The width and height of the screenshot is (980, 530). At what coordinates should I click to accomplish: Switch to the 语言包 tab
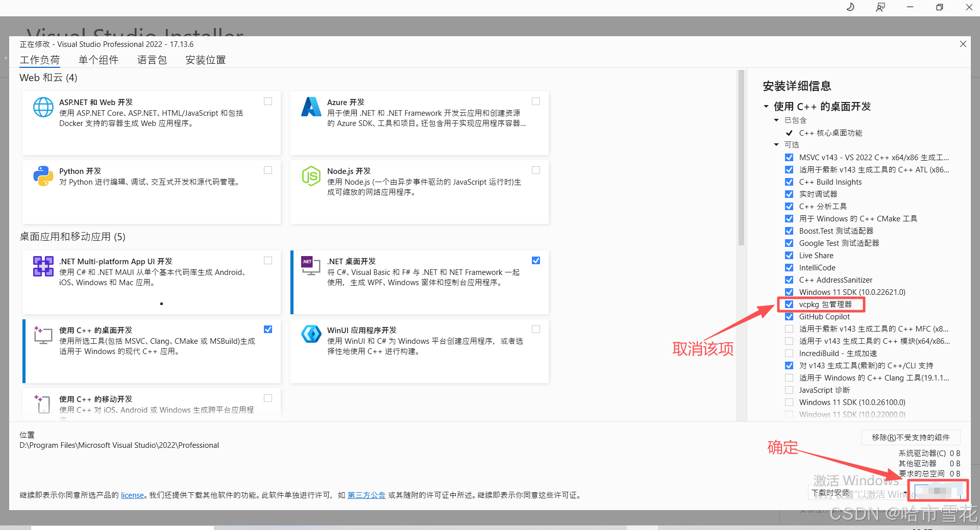click(152, 60)
